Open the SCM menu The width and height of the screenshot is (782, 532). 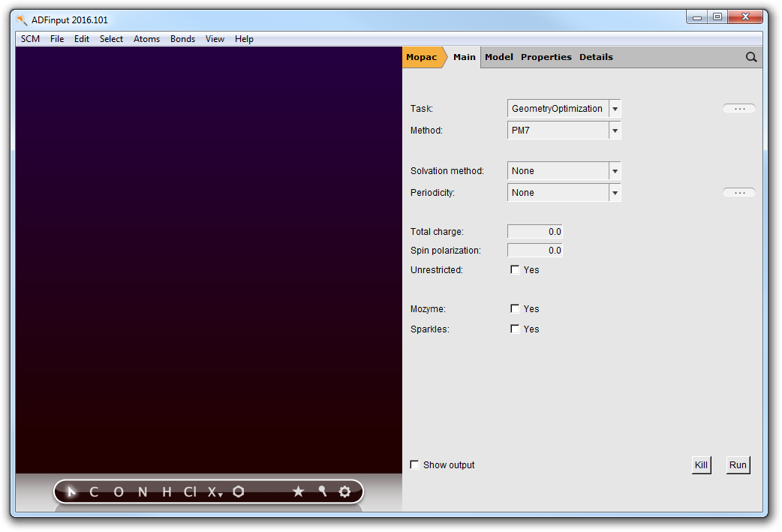coord(31,39)
